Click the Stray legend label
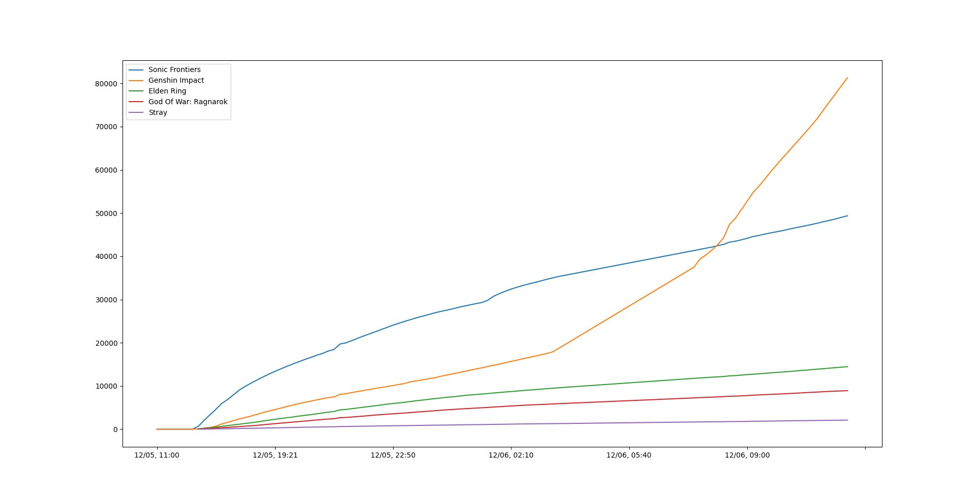 tap(158, 112)
